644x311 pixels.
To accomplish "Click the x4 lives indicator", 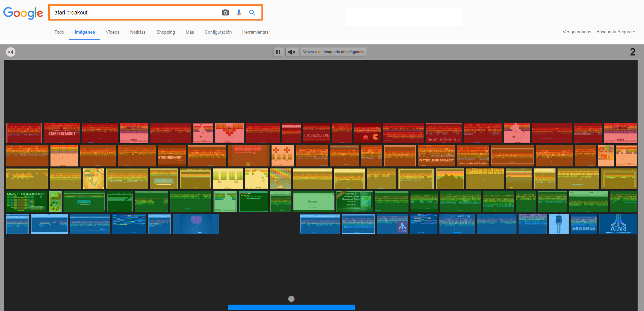I will (11, 52).
